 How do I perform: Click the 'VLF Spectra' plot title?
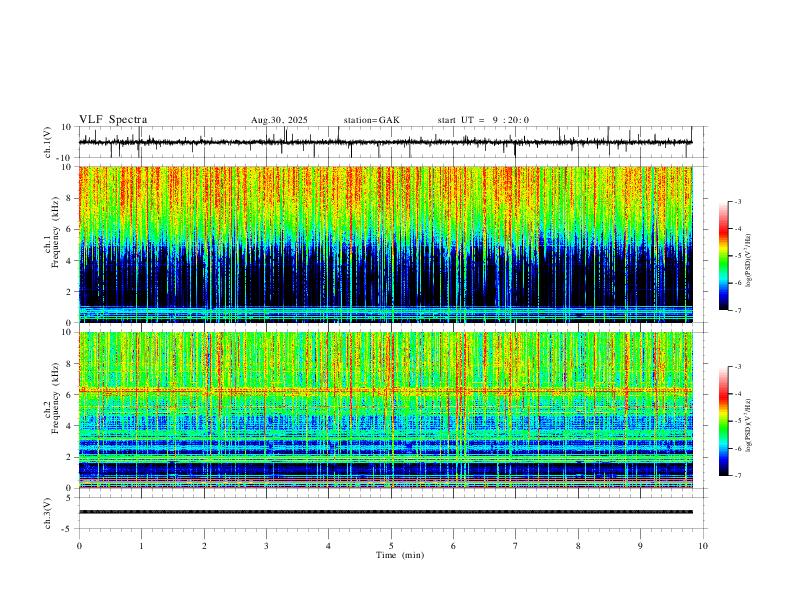tap(113, 120)
